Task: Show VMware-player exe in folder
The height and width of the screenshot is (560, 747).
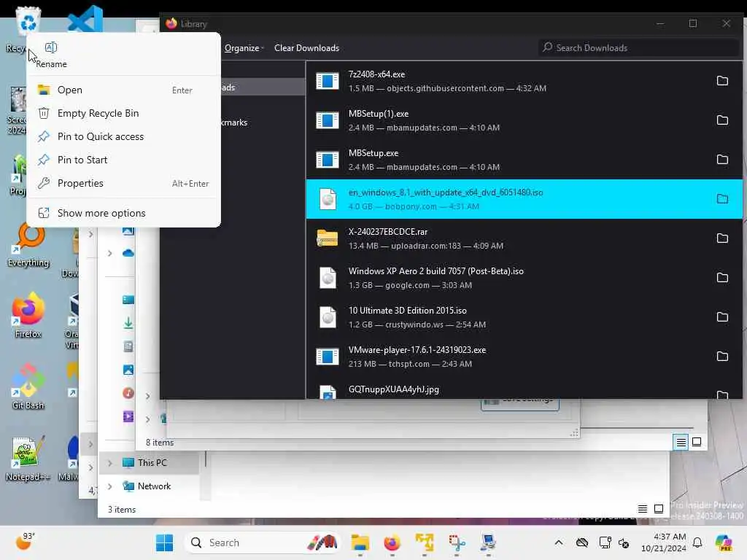Action: pyautogui.click(x=722, y=357)
